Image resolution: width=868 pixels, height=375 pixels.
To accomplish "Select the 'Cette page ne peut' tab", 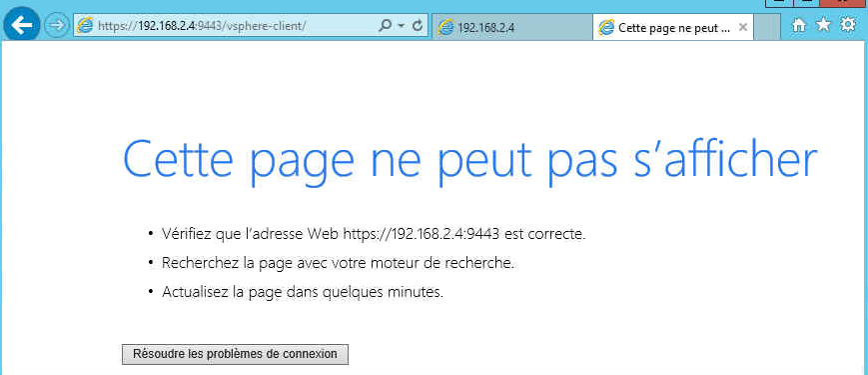I will tap(672, 27).
